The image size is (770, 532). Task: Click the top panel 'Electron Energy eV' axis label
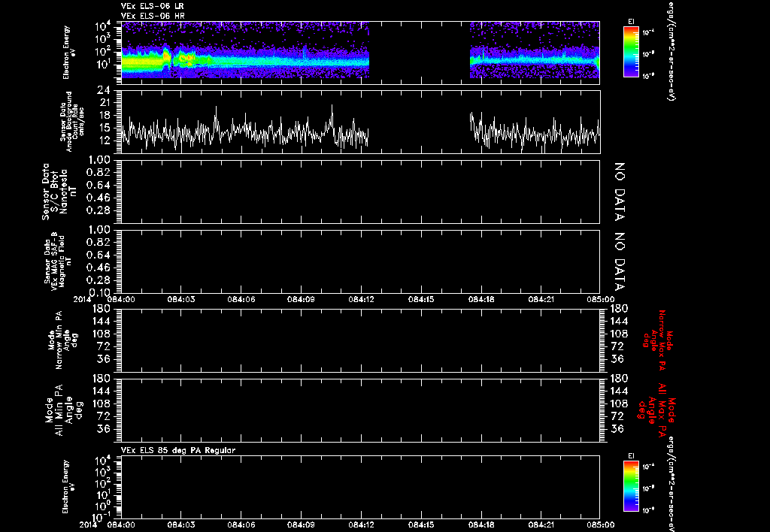(69, 53)
